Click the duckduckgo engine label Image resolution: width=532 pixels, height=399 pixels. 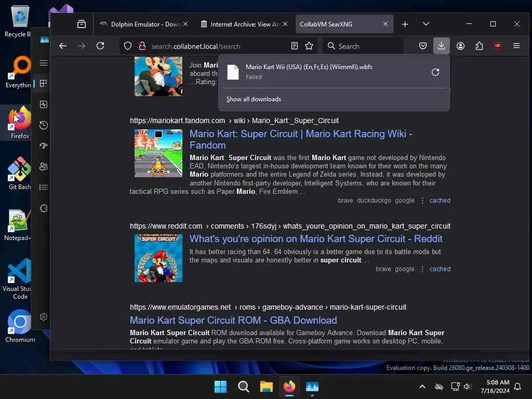click(374, 201)
